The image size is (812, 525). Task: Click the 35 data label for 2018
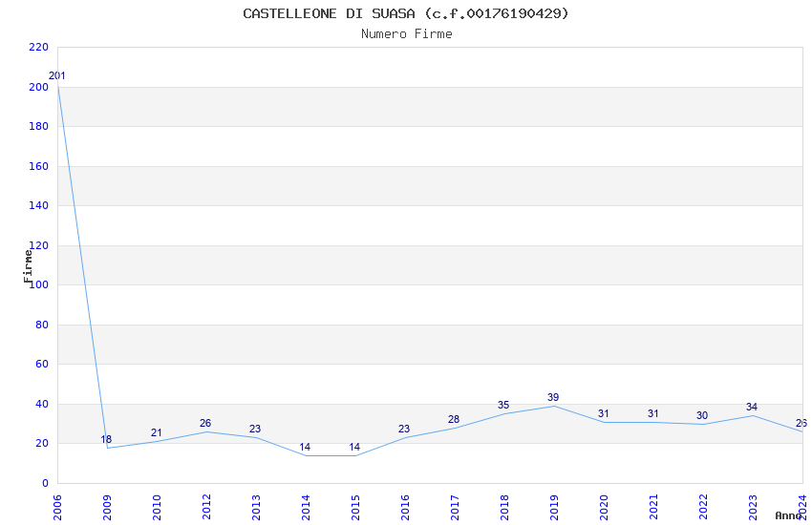[503, 405]
